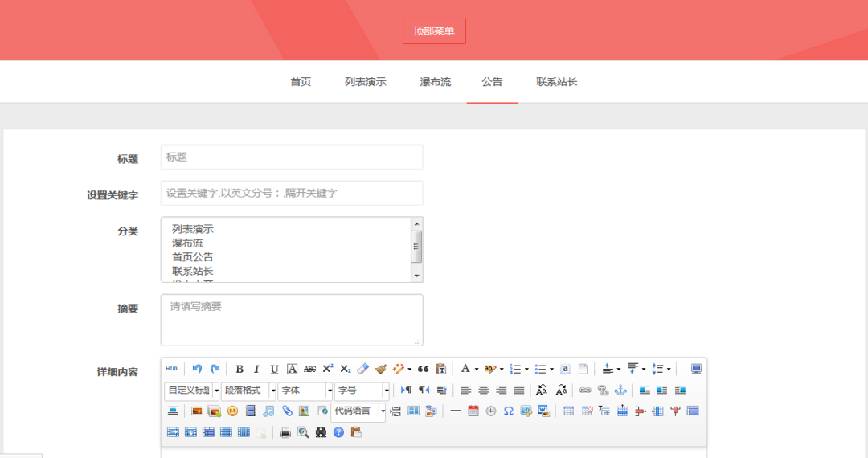
Task: Toggle bold formatting
Action: pos(240,369)
